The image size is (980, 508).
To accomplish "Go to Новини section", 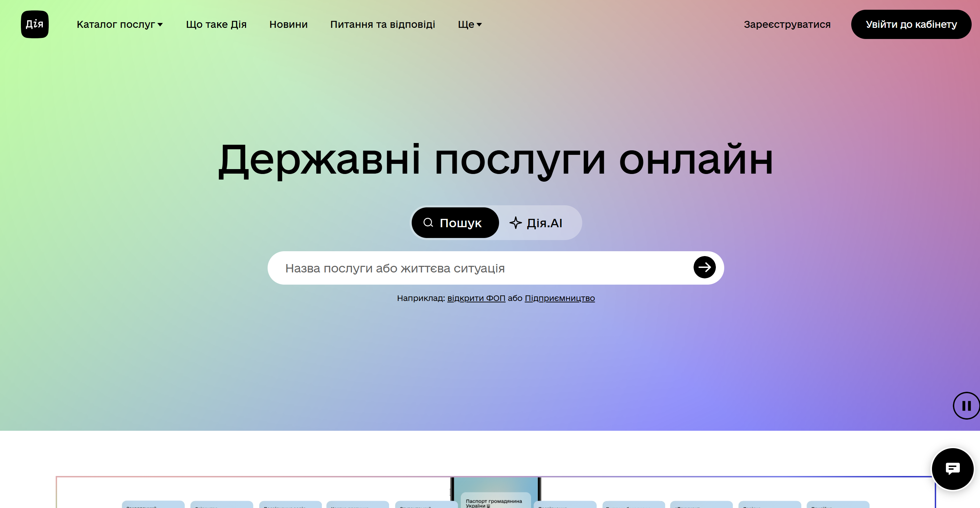I will pos(288,24).
